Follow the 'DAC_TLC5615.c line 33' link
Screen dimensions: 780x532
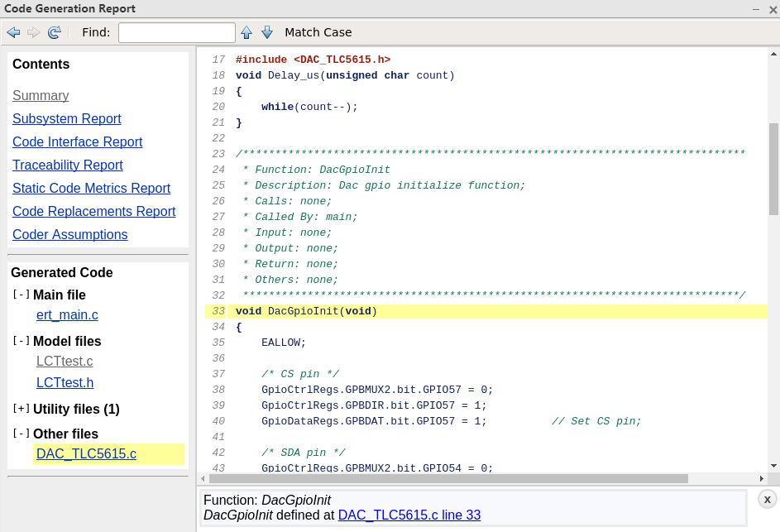click(x=409, y=515)
